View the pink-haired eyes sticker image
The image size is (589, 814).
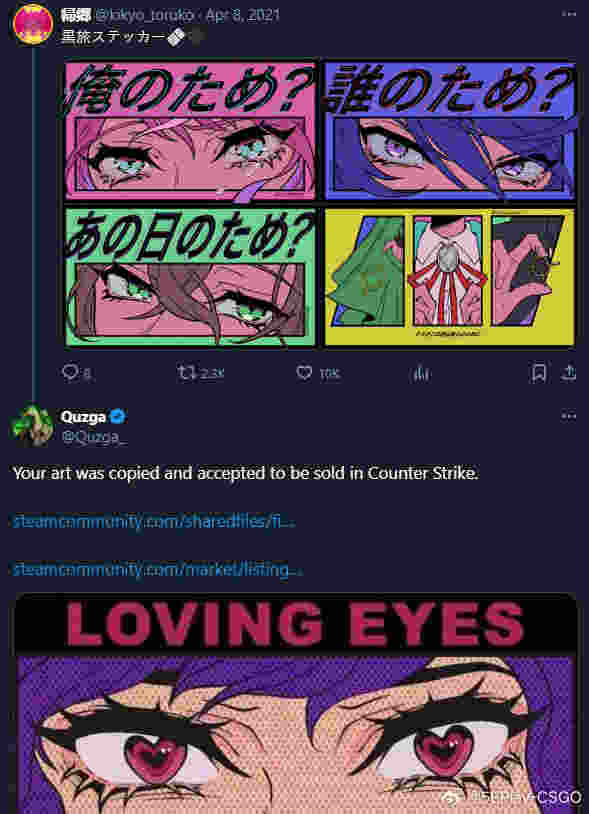190,131
